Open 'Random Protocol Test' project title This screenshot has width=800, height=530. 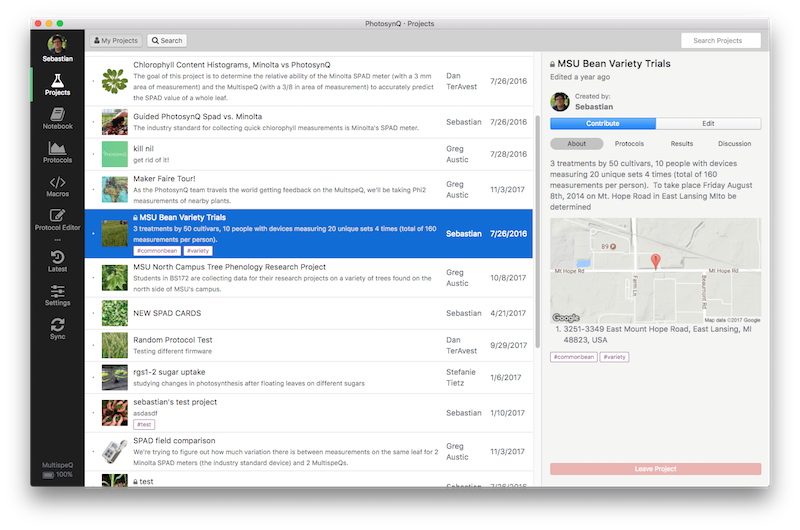(x=172, y=340)
